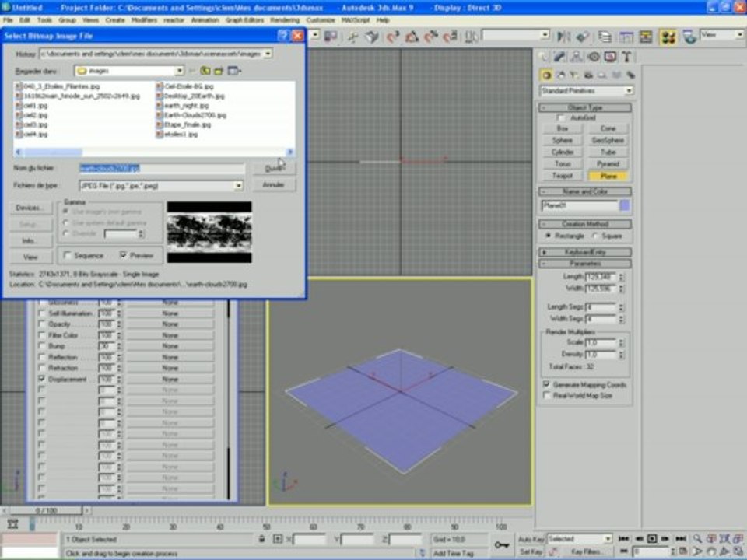747x560 pixels.
Task: Click the Devices button
Action: coord(31,208)
